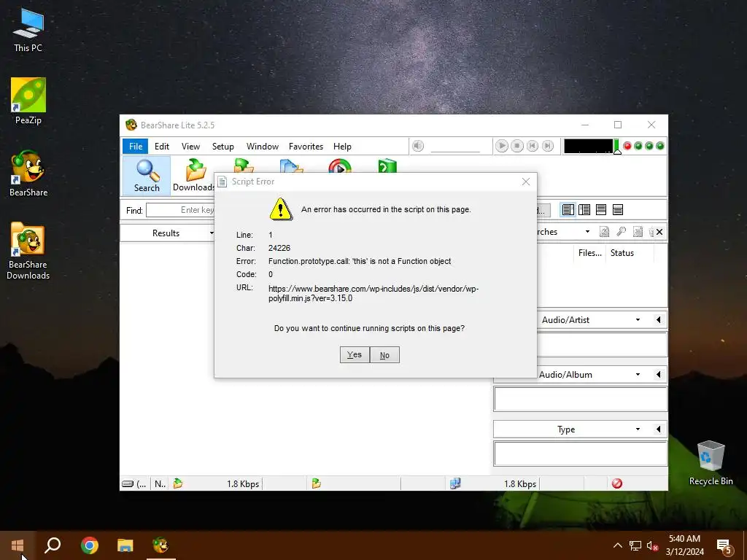
Task: Collapse the Audio/Artist panel arrow
Action: (x=659, y=320)
